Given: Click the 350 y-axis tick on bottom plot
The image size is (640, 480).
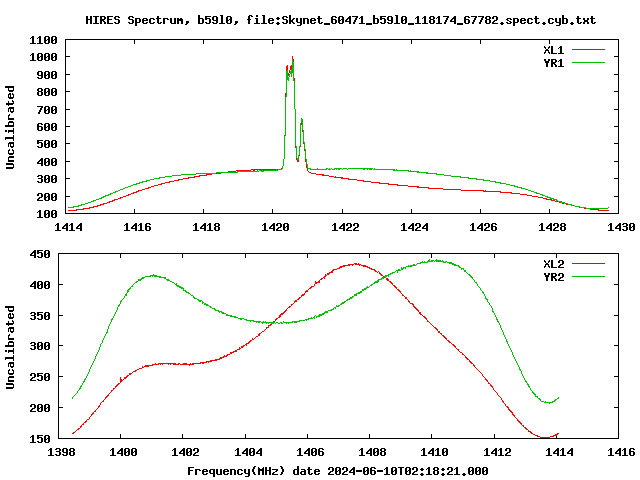Looking at the screenshot, I should pos(40,316).
